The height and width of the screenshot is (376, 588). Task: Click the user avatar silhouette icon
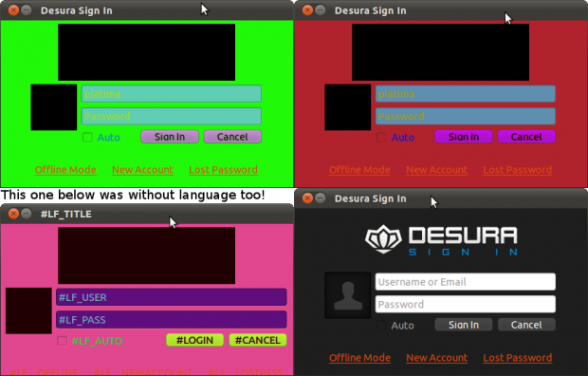[348, 295]
